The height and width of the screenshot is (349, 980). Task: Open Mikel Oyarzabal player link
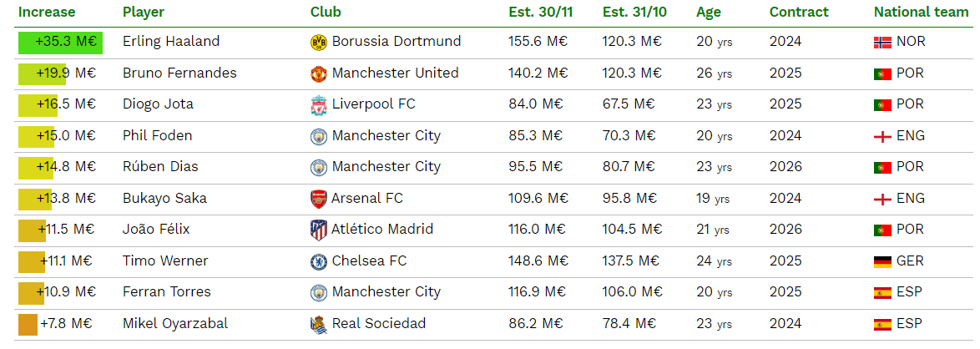pyautogui.click(x=175, y=324)
